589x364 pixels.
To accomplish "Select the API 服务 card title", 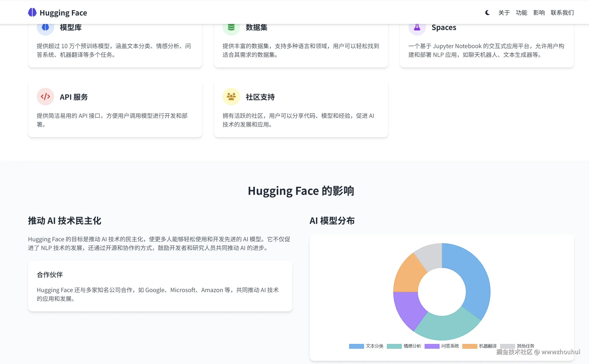I will click(74, 97).
